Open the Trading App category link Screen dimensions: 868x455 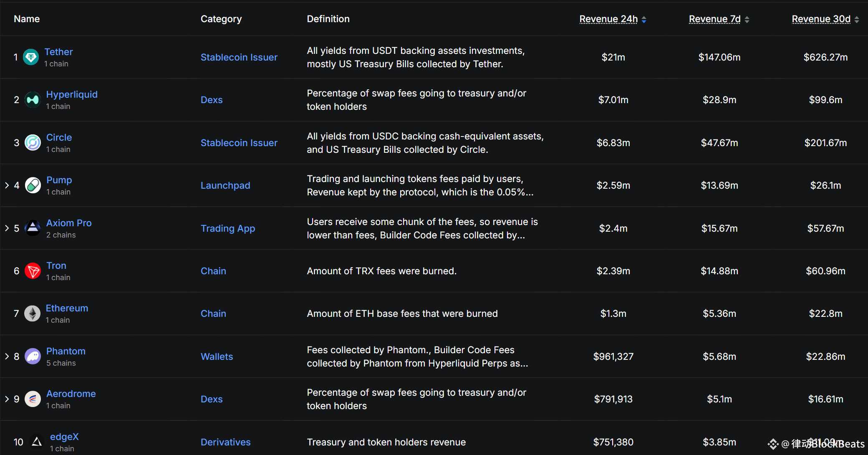click(x=228, y=228)
